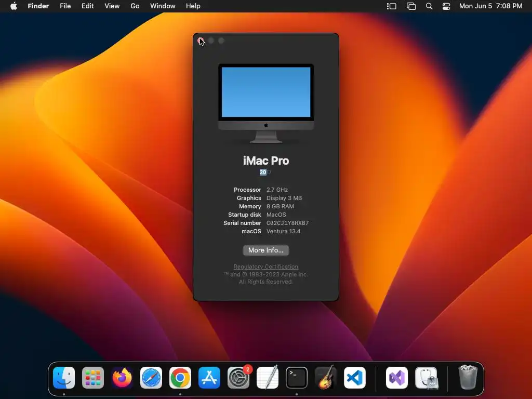Open the Trash in the Dock
Image resolution: width=532 pixels, height=399 pixels.
pos(468,377)
